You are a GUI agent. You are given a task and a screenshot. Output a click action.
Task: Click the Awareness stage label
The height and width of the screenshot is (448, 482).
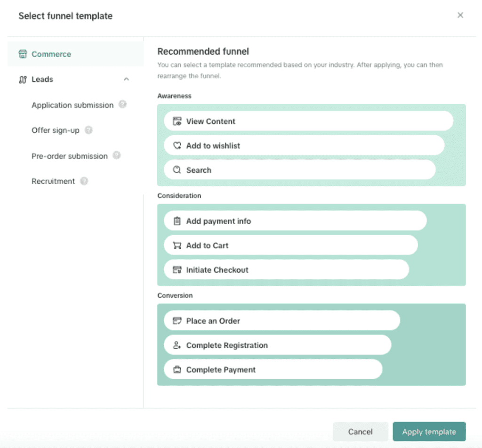[x=174, y=96]
